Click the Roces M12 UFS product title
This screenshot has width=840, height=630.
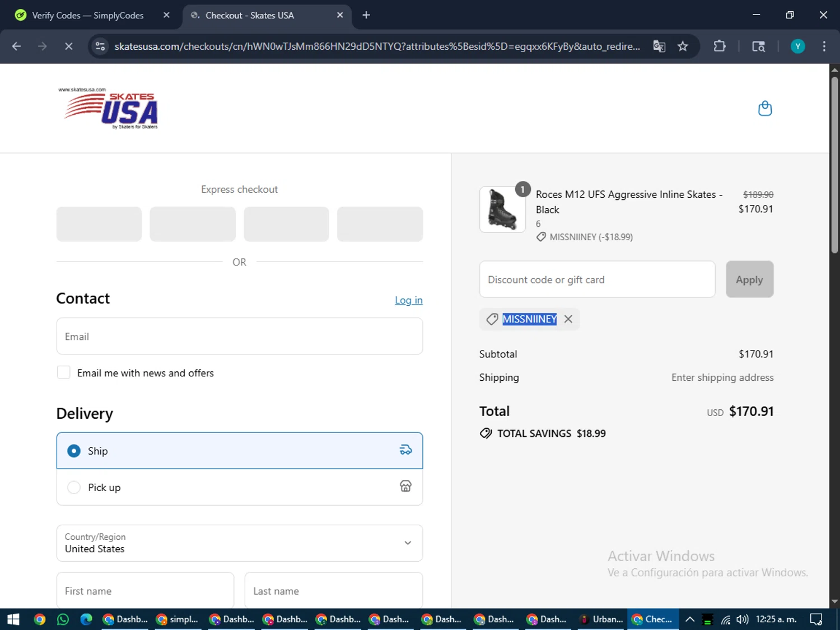[x=629, y=202]
